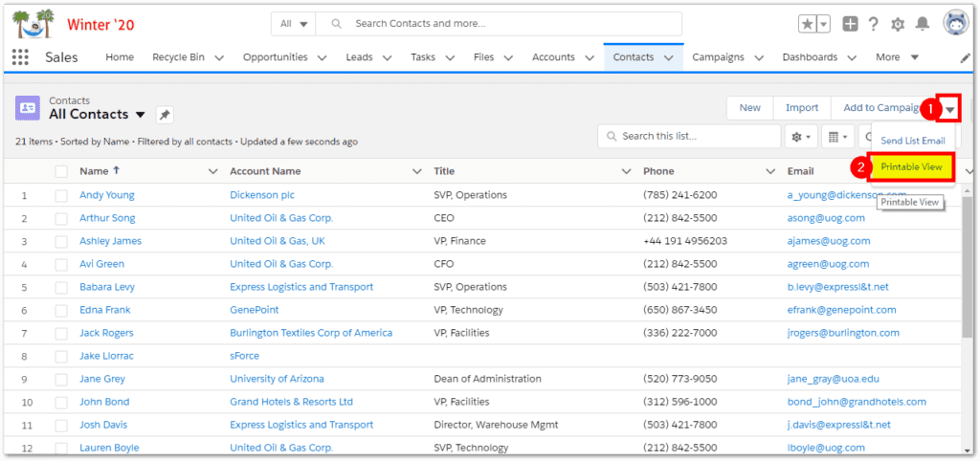Image resolution: width=980 pixels, height=461 pixels.
Task: Select the checkbox for Andy Young
Action: [x=61, y=195]
